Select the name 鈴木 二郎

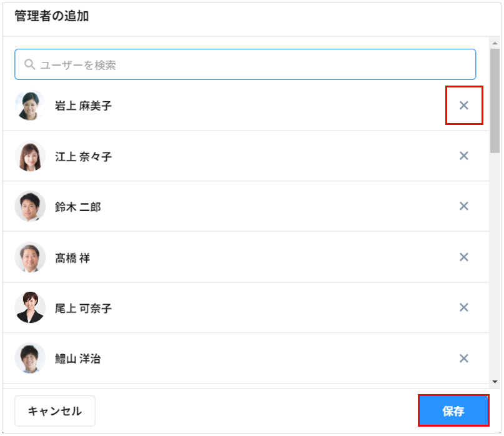77,207
